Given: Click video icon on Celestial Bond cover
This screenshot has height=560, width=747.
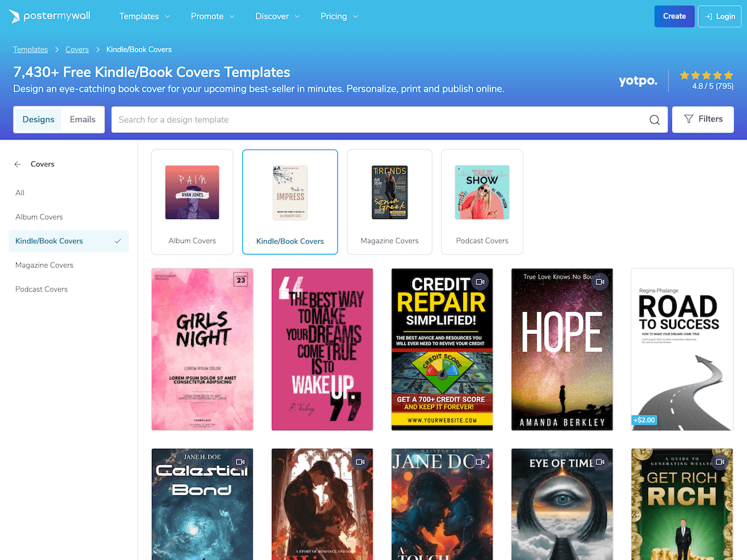Looking at the screenshot, I should [x=240, y=462].
